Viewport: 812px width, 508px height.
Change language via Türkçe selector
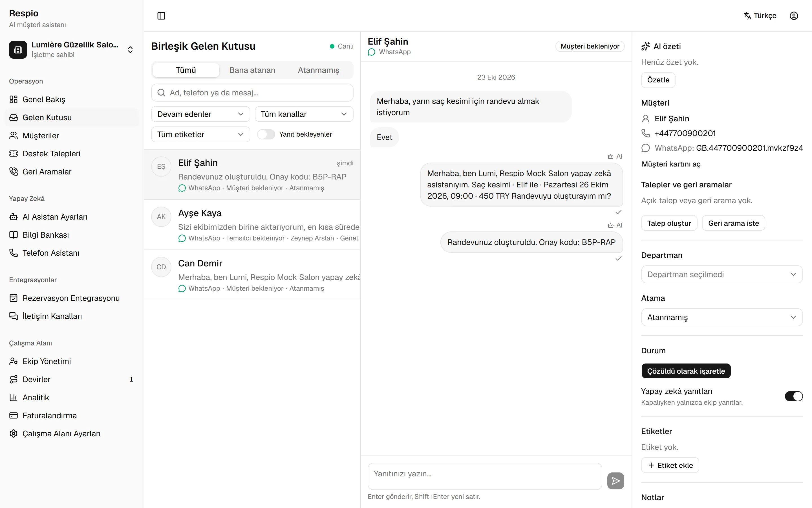[760, 16]
